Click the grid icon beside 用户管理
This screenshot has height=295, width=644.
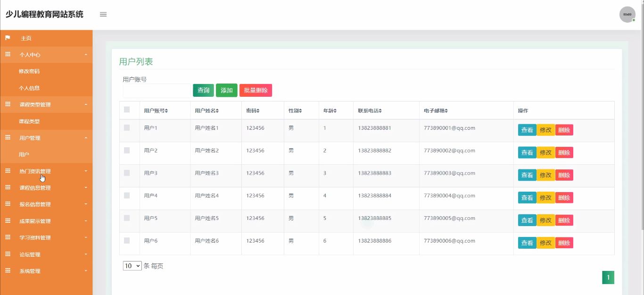click(x=8, y=137)
